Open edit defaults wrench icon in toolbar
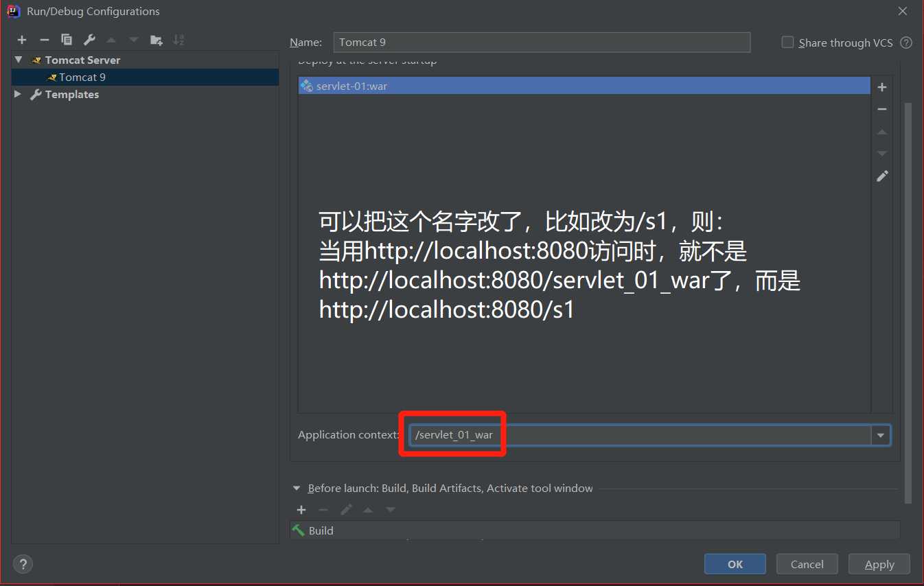The image size is (924, 586). point(89,40)
